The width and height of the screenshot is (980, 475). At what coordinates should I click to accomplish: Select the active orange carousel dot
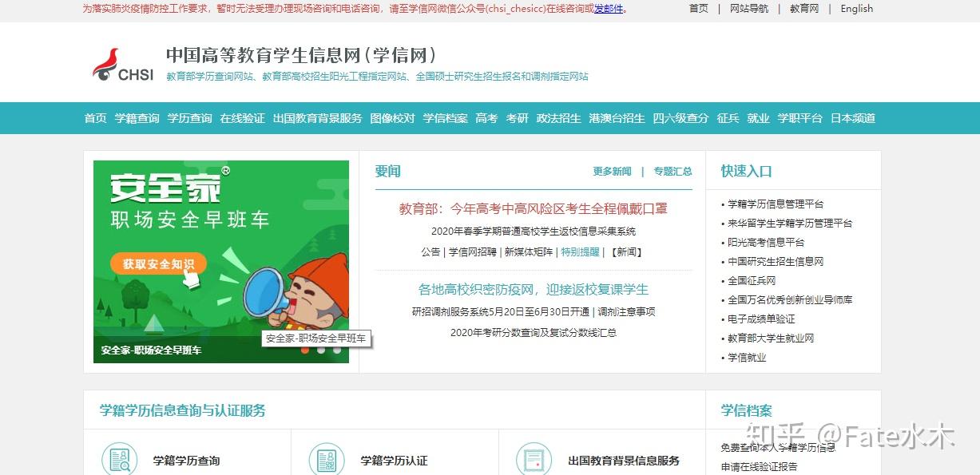click(304, 350)
